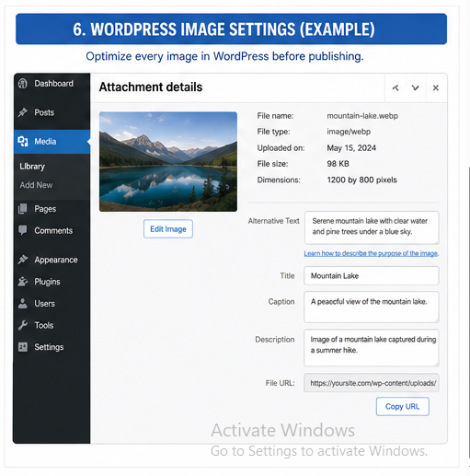This screenshot has width=470, height=476.
Task: Focus the Alternative Text field
Action: point(372,227)
